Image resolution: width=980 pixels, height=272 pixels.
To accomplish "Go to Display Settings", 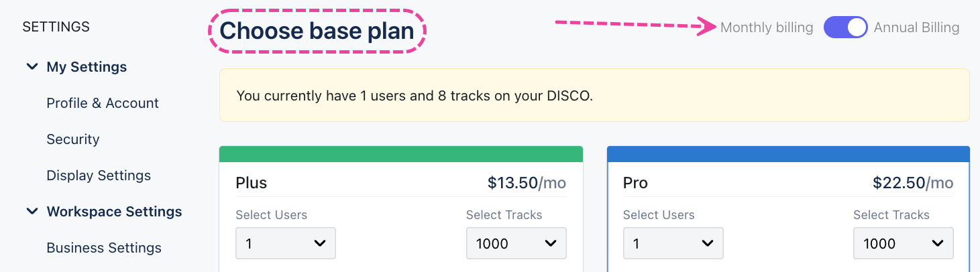I will [99, 176].
